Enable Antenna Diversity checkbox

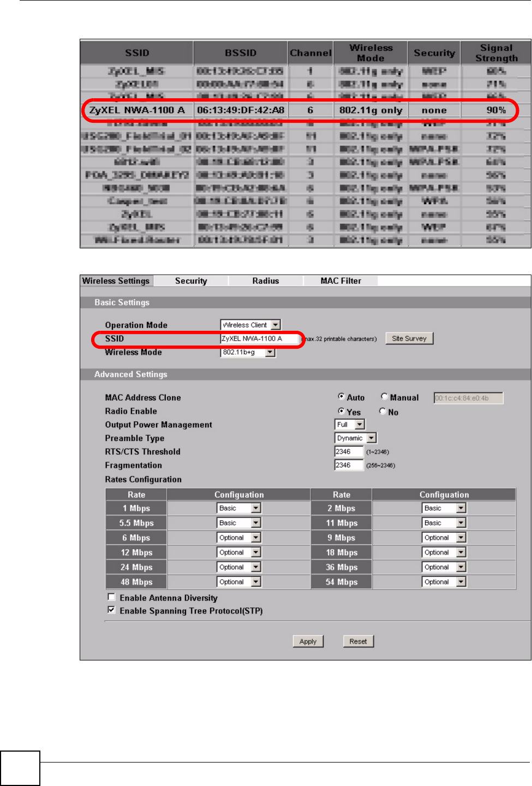[x=111, y=597]
